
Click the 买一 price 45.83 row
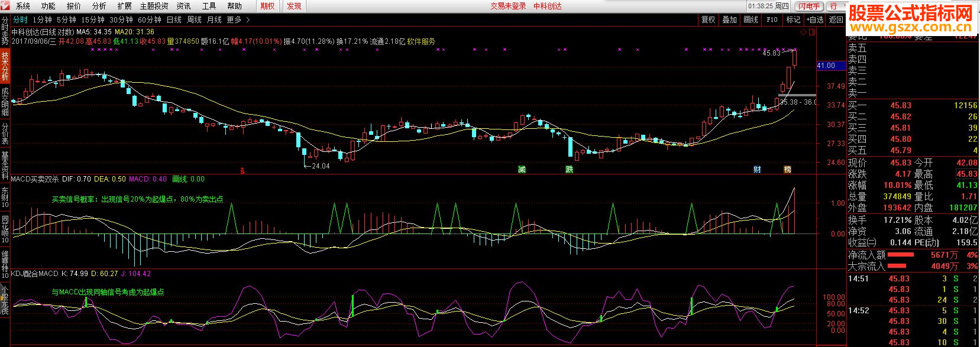click(x=913, y=105)
